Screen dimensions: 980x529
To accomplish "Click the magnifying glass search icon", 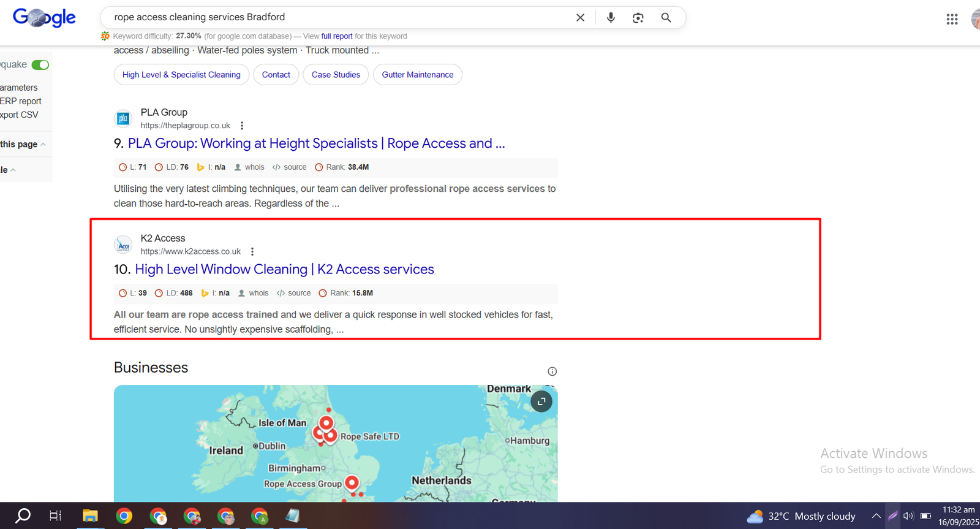I will (666, 18).
